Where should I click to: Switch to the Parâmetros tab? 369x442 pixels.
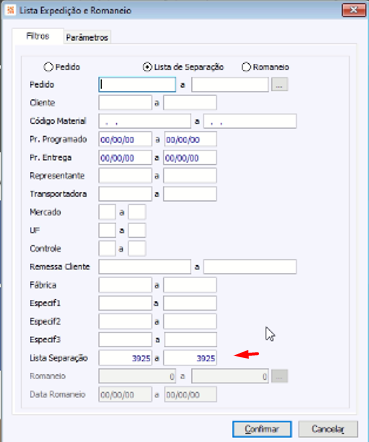(x=87, y=37)
